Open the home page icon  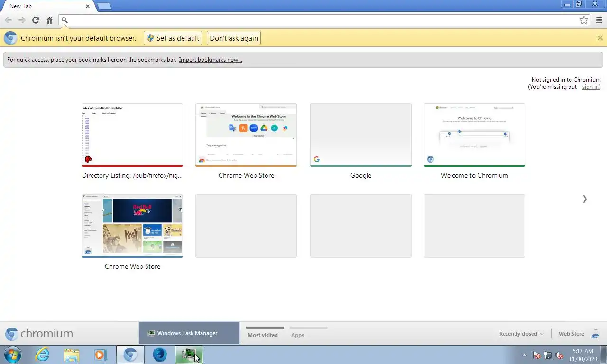pyautogui.click(x=49, y=20)
